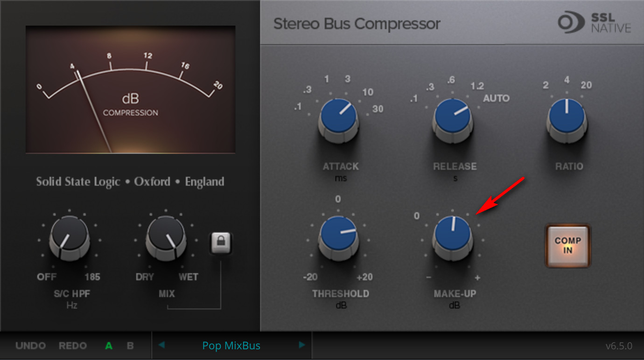Click the threshold +20 marking
Image resolution: width=644 pixels, height=360 pixels.
pos(364,277)
